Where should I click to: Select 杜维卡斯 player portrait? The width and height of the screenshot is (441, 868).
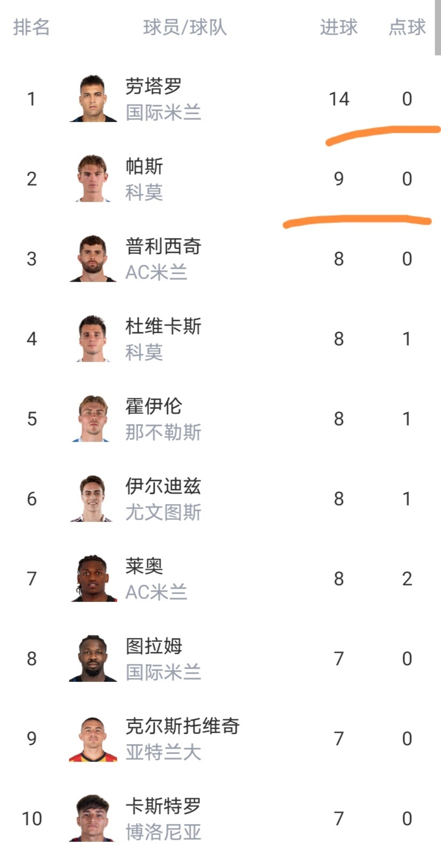pyautogui.click(x=93, y=339)
